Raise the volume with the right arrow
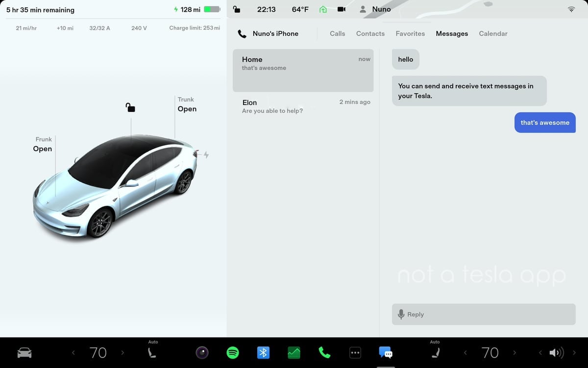588x368 pixels. point(574,353)
